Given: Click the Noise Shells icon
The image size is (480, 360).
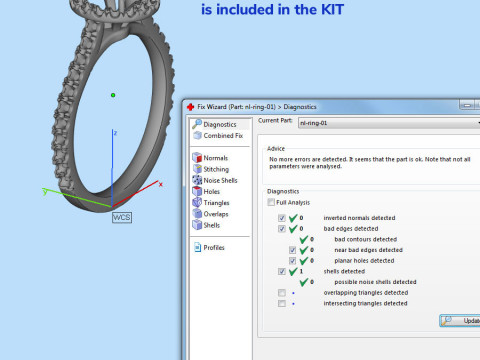Looking at the screenshot, I should (197, 180).
